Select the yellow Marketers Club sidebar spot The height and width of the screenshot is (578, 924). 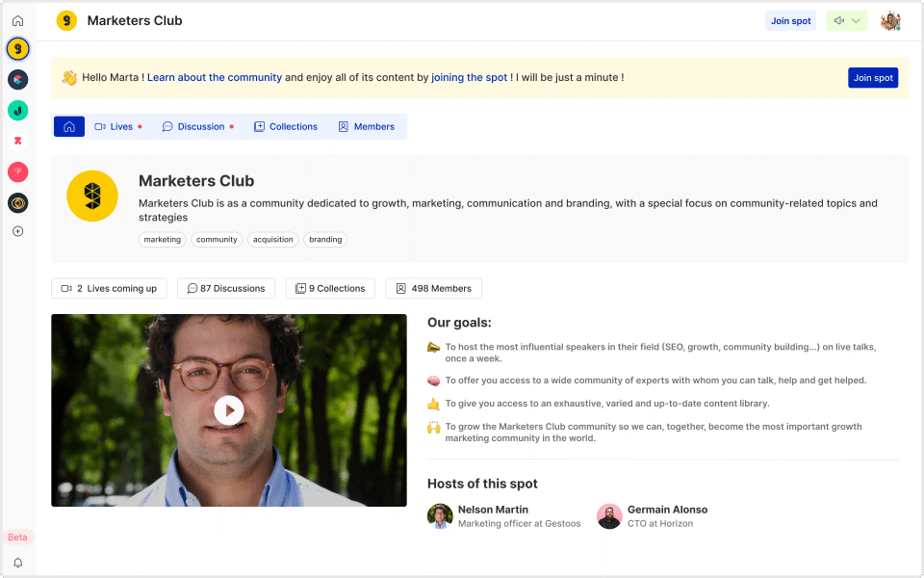tap(17, 48)
